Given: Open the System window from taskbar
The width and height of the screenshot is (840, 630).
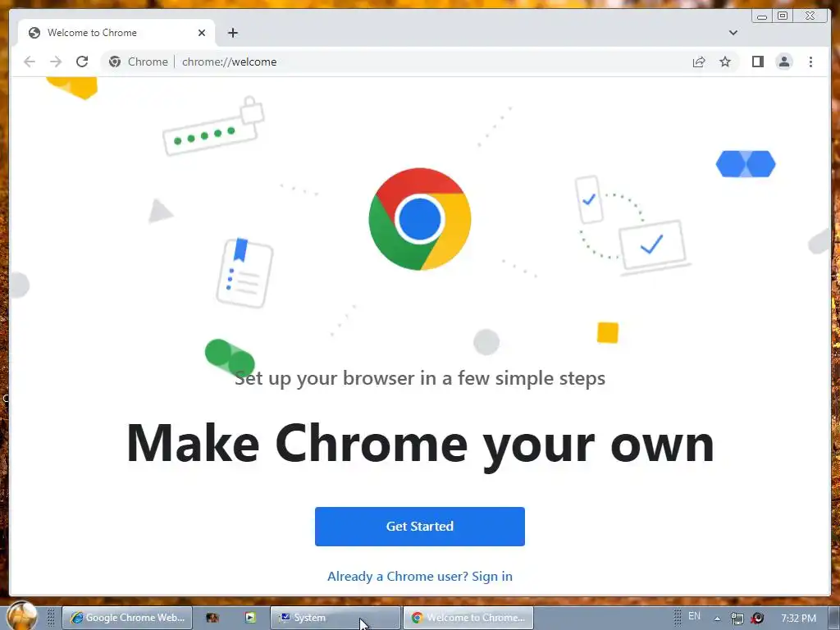Looking at the screenshot, I should (x=336, y=618).
